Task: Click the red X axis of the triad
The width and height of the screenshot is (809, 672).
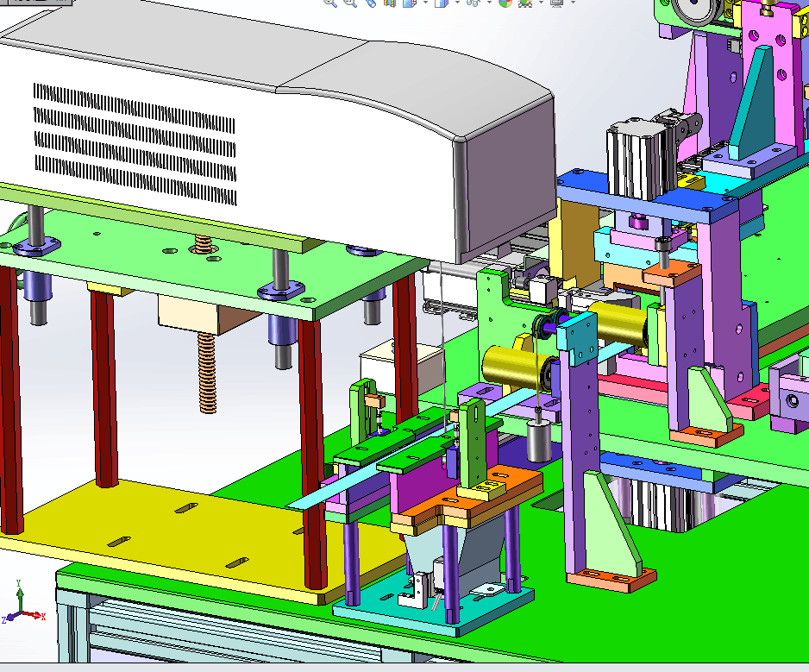Action: point(34,615)
